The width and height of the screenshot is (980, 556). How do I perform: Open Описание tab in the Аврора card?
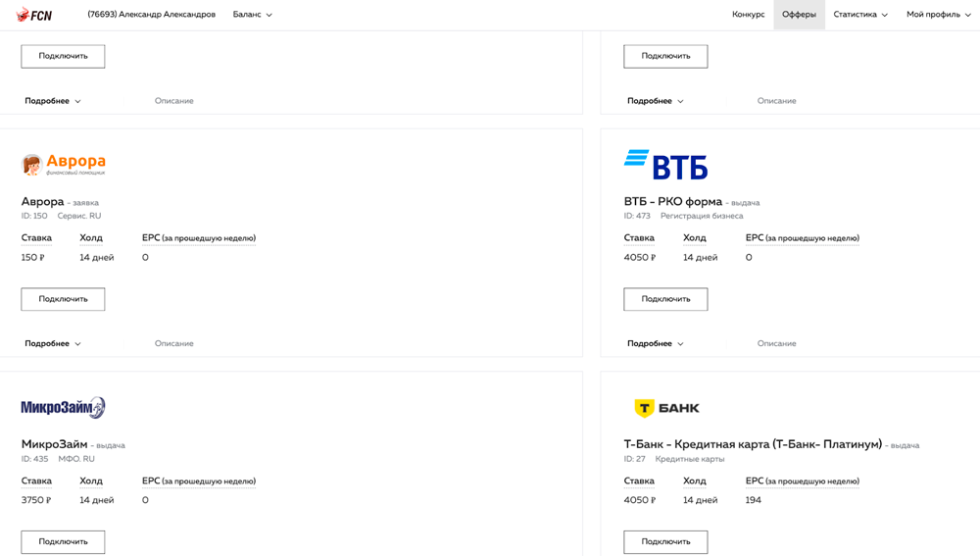click(x=173, y=343)
